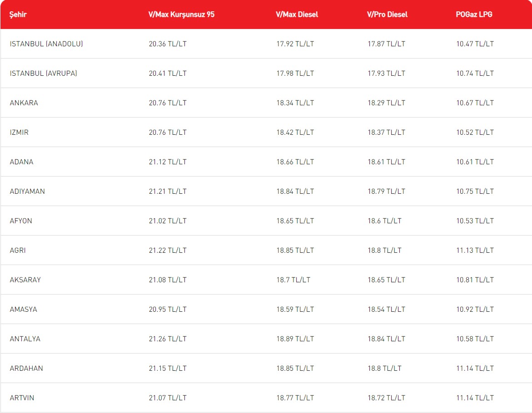Click the Şehir column header
532x413 pixels.
pyautogui.click(x=18, y=15)
